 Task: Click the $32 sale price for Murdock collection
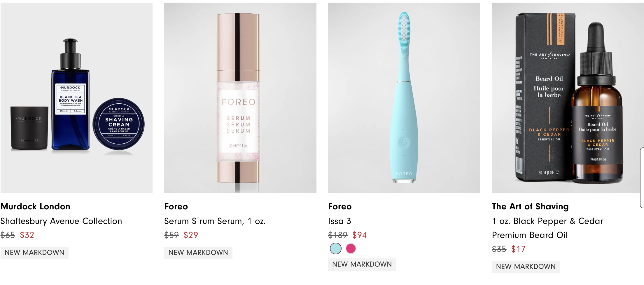pos(27,235)
